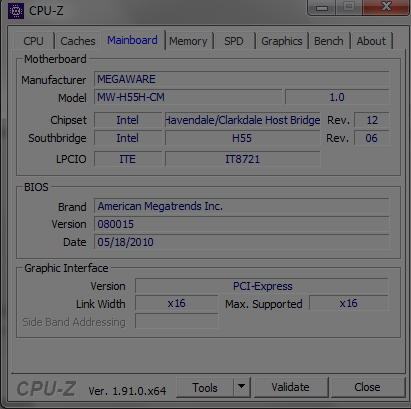The height and width of the screenshot is (409, 411).
Task: Select the Mainboard tab
Action: (132, 40)
